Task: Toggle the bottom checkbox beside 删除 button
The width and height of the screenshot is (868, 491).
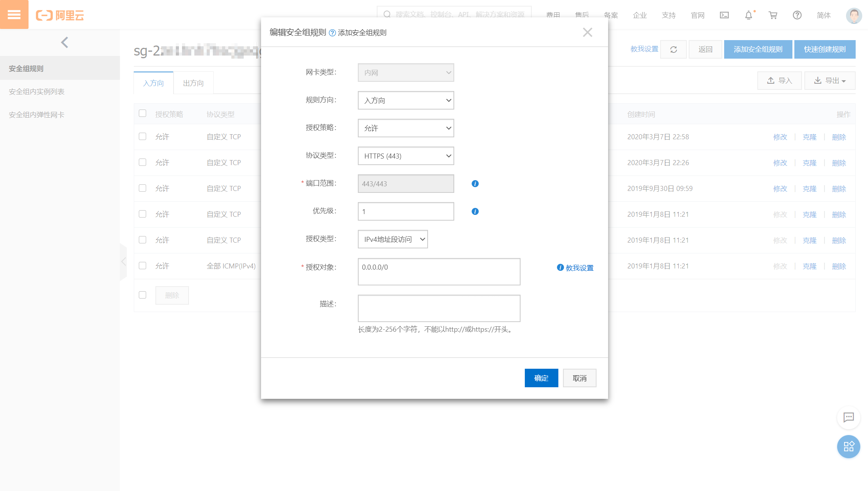Action: (x=143, y=295)
